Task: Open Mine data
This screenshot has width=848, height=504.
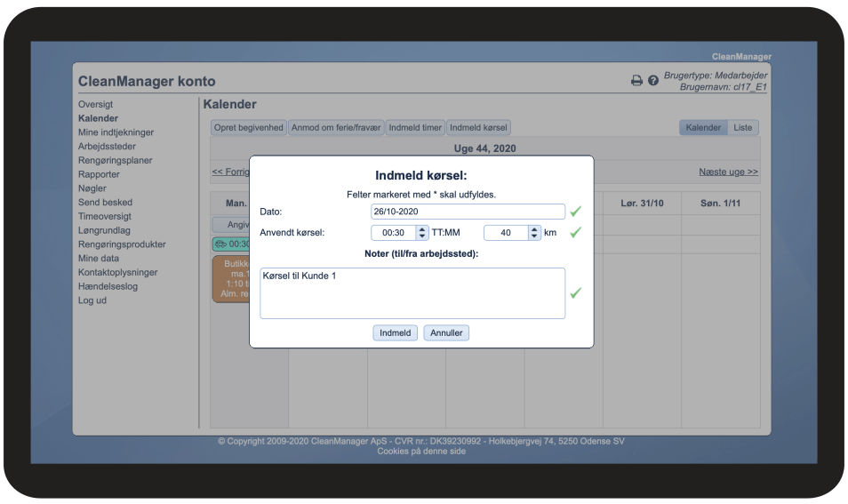Action: (99, 259)
